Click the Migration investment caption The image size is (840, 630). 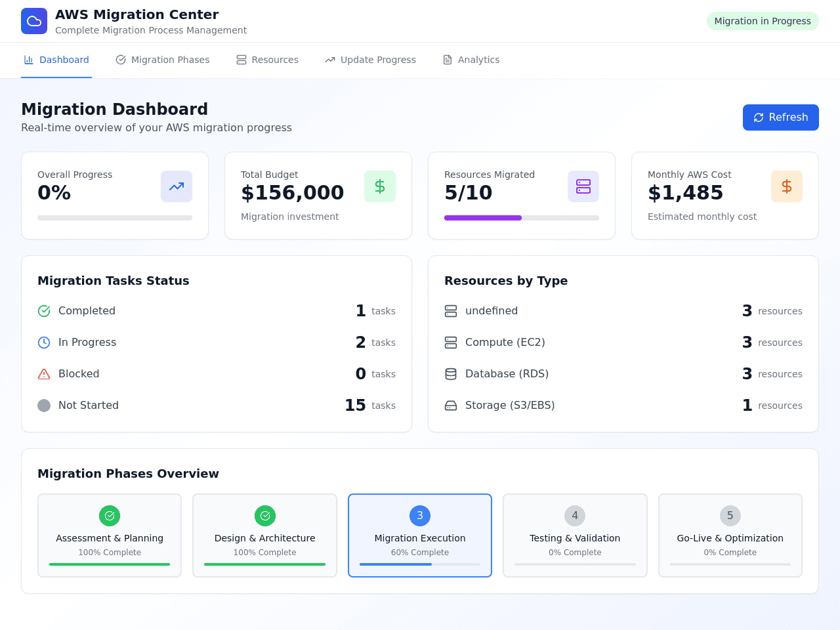tap(289, 217)
